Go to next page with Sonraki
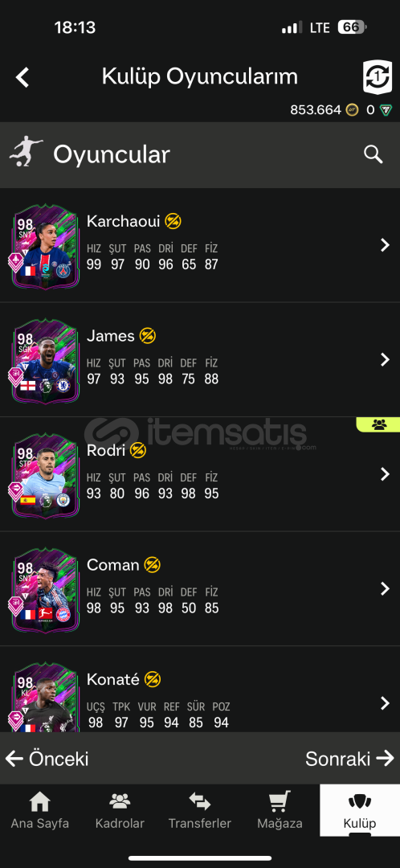Image resolution: width=400 pixels, height=868 pixels. (x=349, y=759)
